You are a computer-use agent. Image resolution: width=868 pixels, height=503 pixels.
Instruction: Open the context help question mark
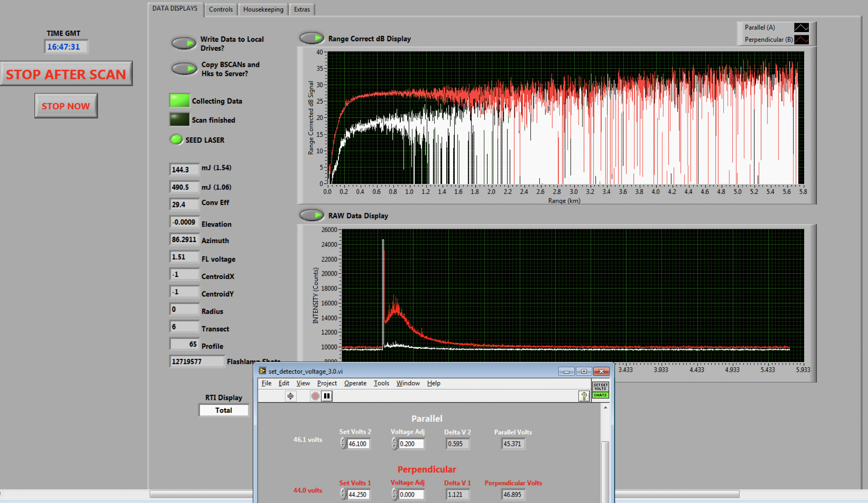tap(583, 396)
